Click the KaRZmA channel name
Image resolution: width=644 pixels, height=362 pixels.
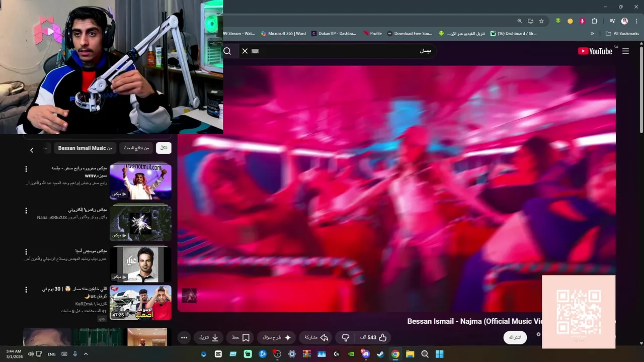[x=91, y=304]
